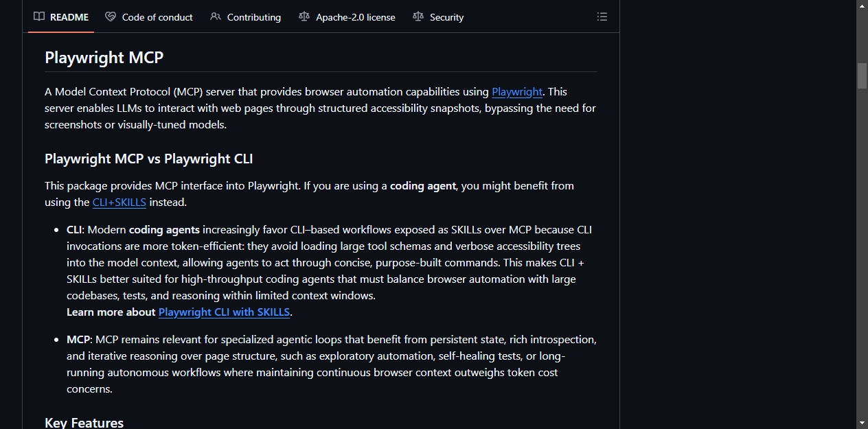The height and width of the screenshot is (429, 868).
Task: Click the vertical scrollbar thumb
Action: (862, 76)
